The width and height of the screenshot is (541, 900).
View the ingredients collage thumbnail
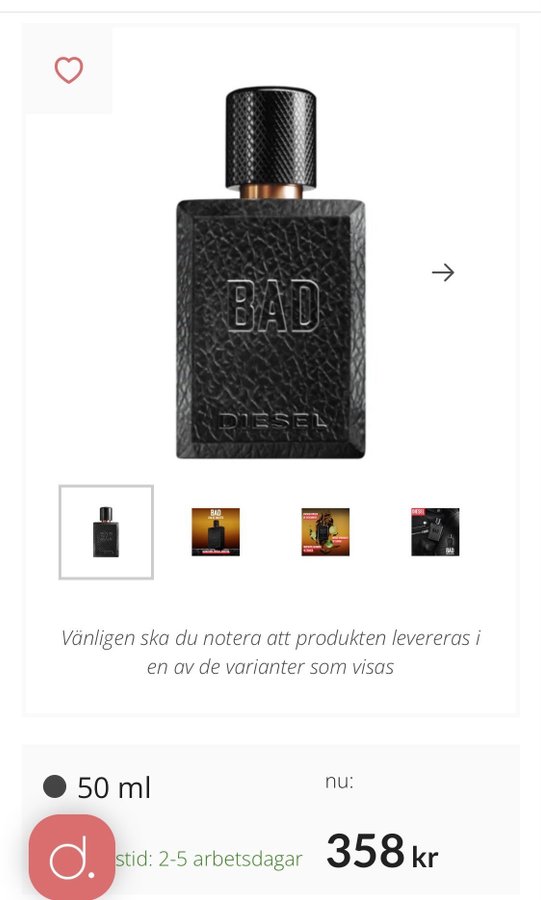tap(325, 532)
